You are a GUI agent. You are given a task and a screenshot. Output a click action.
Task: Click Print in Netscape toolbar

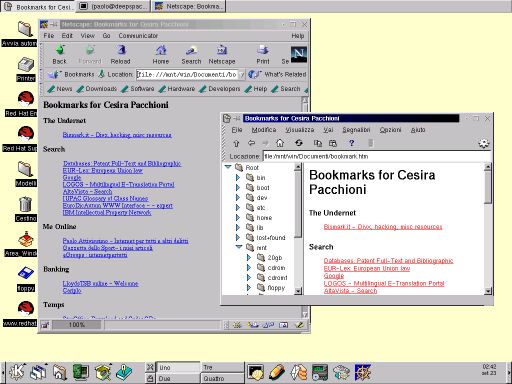263,55
